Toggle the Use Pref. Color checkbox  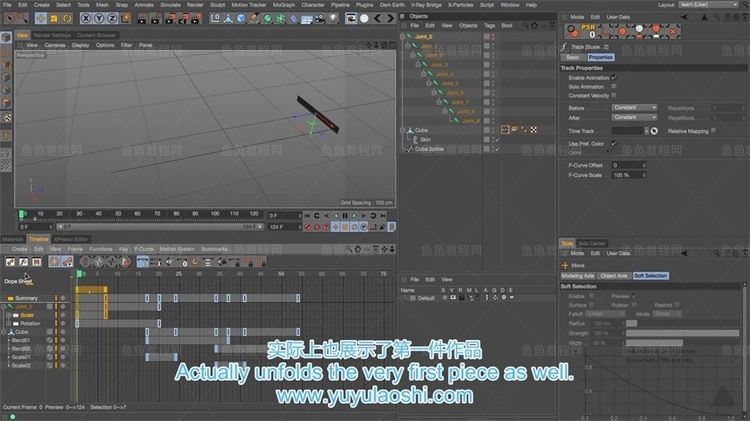pos(613,144)
